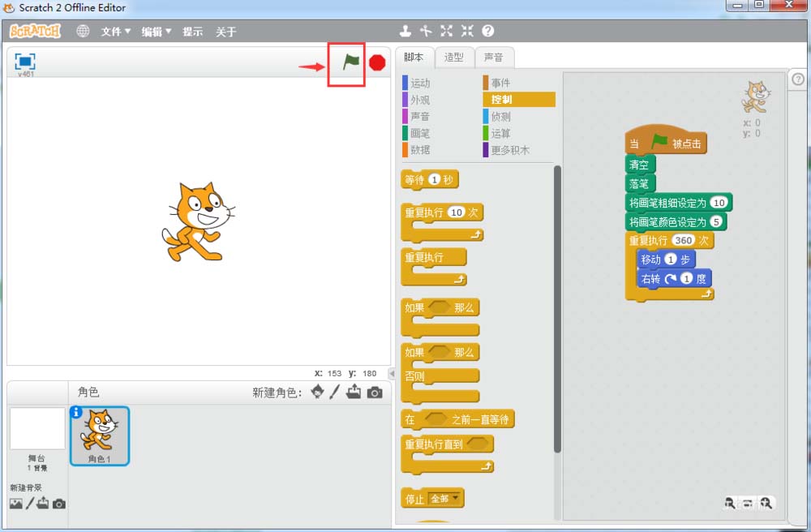
Task: Select the 外观 looks block category
Action: [x=417, y=100]
